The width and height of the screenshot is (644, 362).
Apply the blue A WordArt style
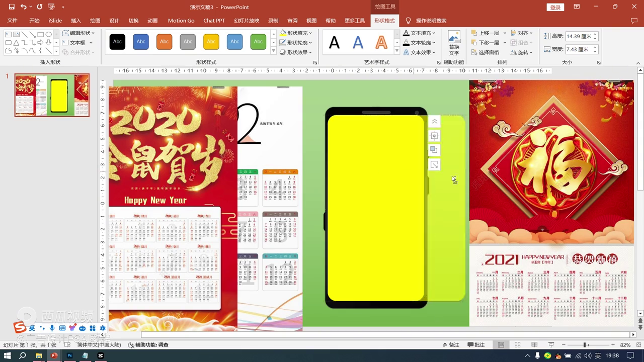(x=358, y=43)
